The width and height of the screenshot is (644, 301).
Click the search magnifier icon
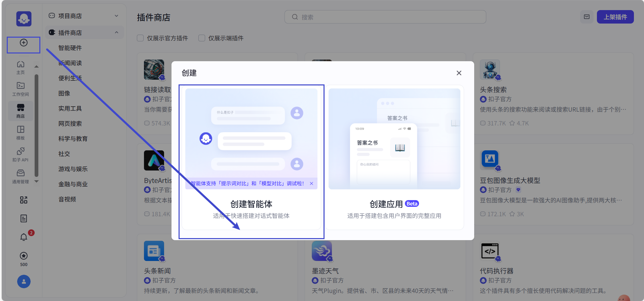295,17
